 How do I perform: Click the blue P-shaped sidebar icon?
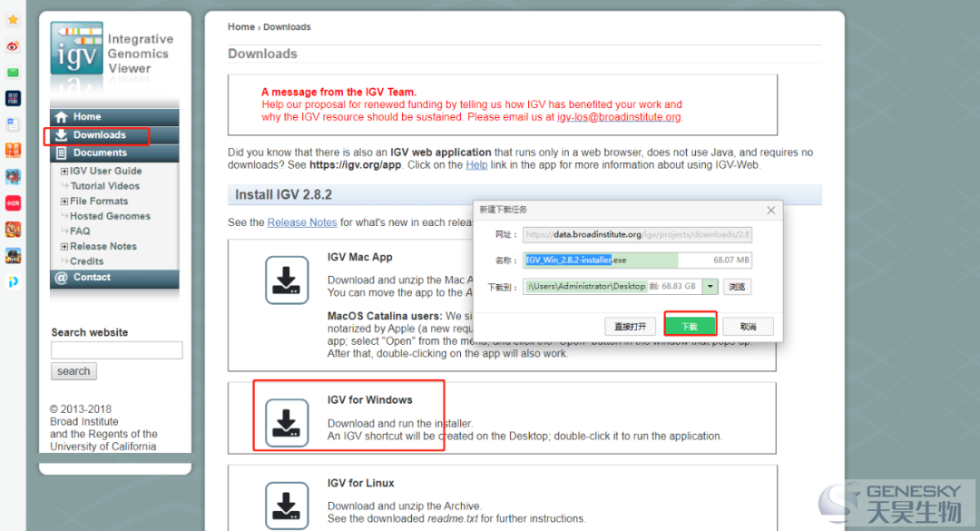pyautogui.click(x=13, y=282)
